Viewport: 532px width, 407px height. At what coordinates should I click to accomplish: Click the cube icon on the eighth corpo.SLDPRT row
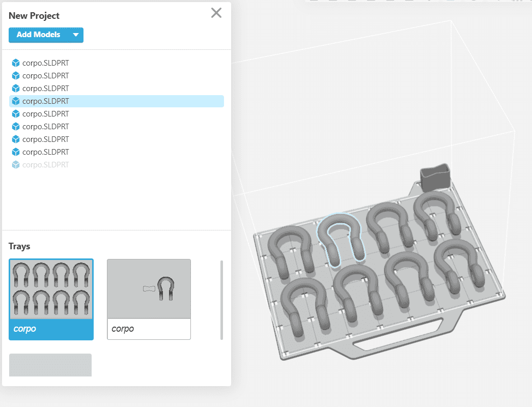[15, 152]
